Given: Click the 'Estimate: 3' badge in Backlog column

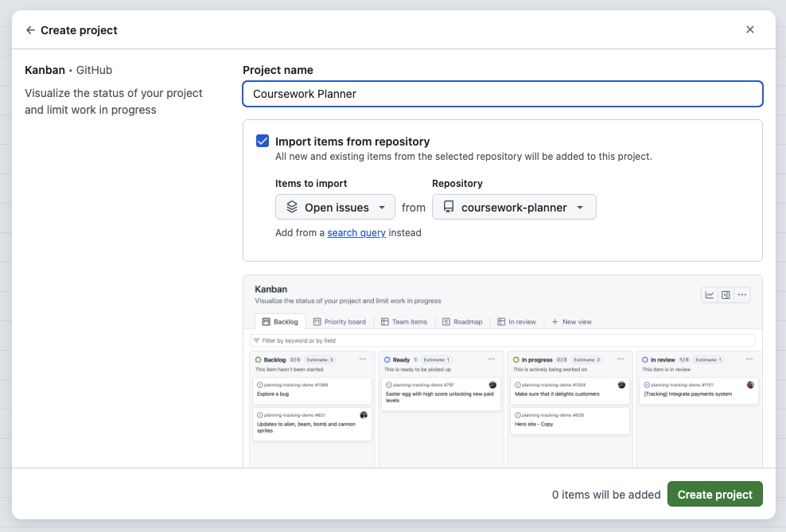Looking at the screenshot, I should click(320, 359).
